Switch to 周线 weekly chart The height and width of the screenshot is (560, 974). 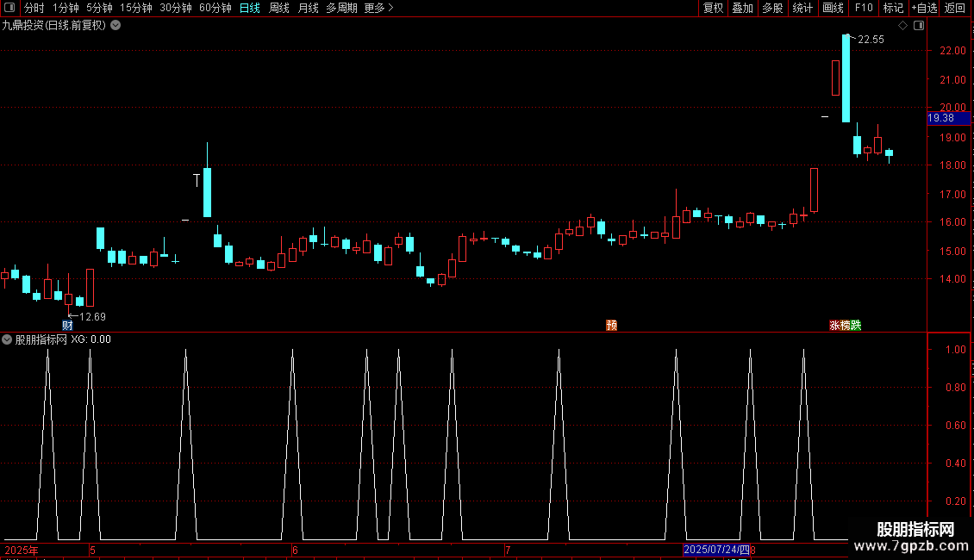click(x=279, y=8)
